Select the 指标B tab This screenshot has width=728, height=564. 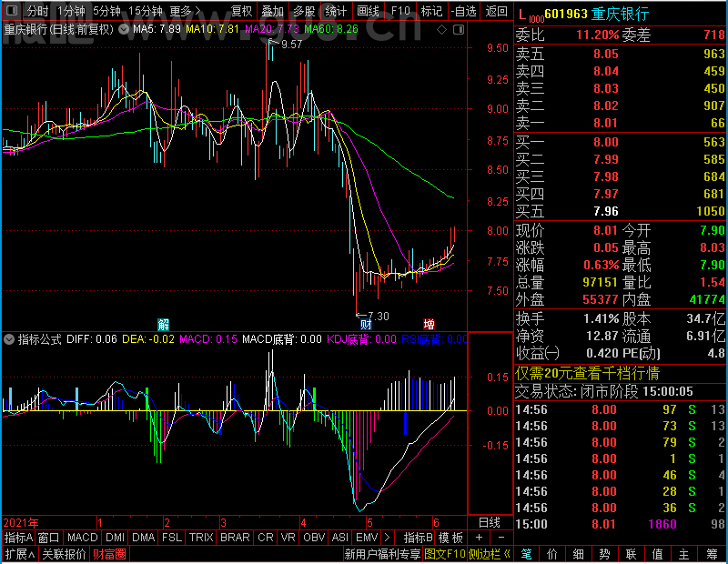pos(419,538)
